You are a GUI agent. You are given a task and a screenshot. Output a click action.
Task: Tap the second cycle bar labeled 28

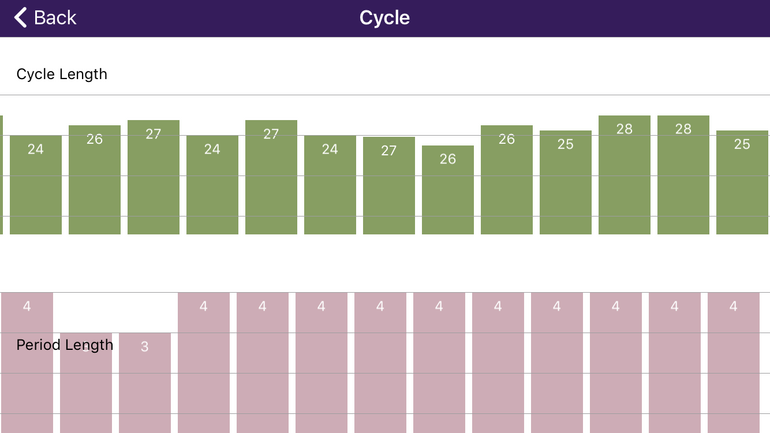tap(683, 174)
